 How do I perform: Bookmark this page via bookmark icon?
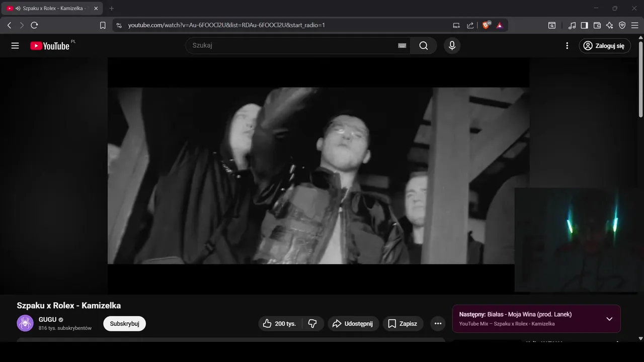(103, 25)
